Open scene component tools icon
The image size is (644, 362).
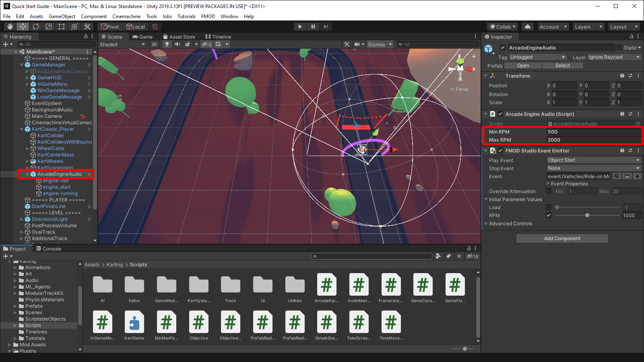tap(347, 44)
